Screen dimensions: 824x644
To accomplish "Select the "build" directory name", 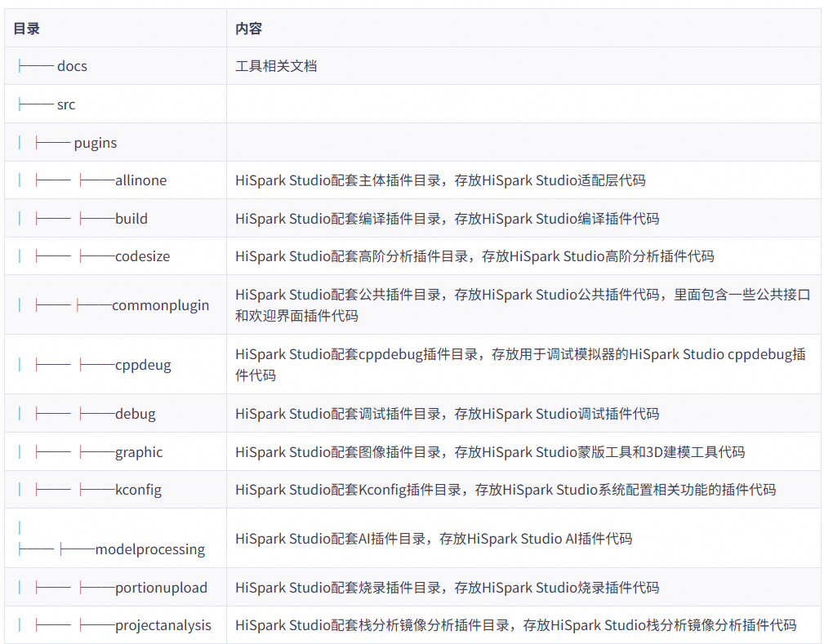I will point(131,219).
